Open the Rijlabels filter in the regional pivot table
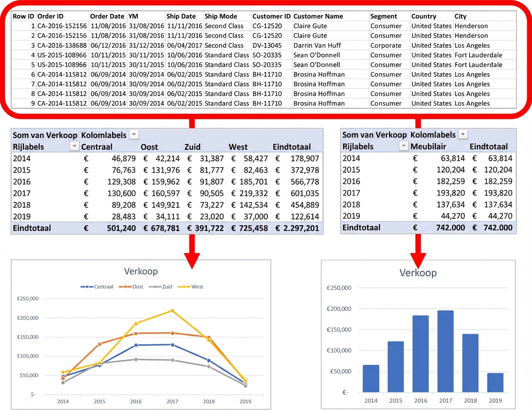Viewport: 532px width, 410px height. tap(75, 147)
